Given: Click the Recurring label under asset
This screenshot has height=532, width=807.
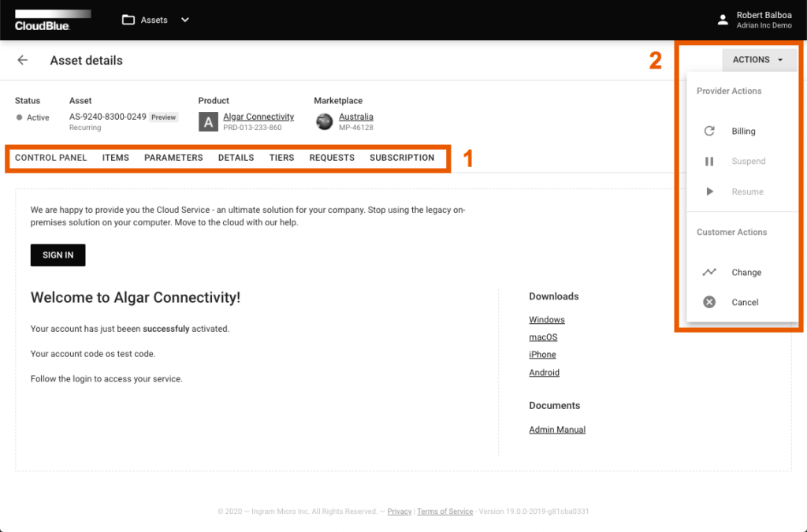Looking at the screenshot, I should (x=85, y=128).
